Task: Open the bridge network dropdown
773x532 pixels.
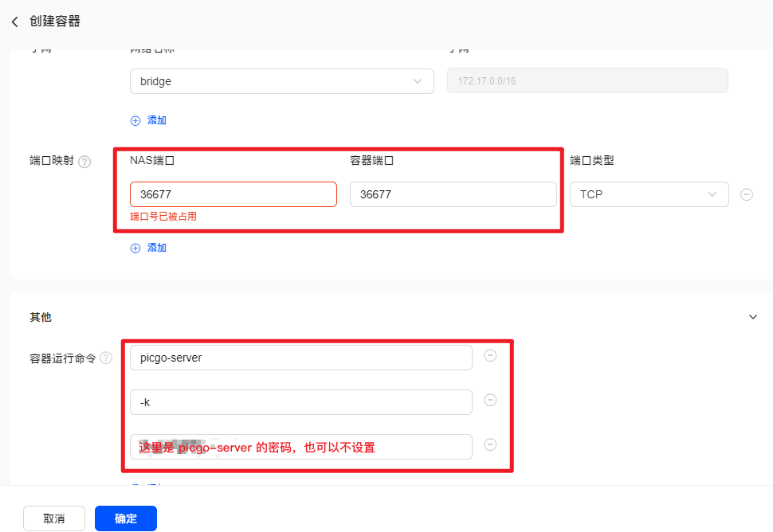Action: pos(282,81)
